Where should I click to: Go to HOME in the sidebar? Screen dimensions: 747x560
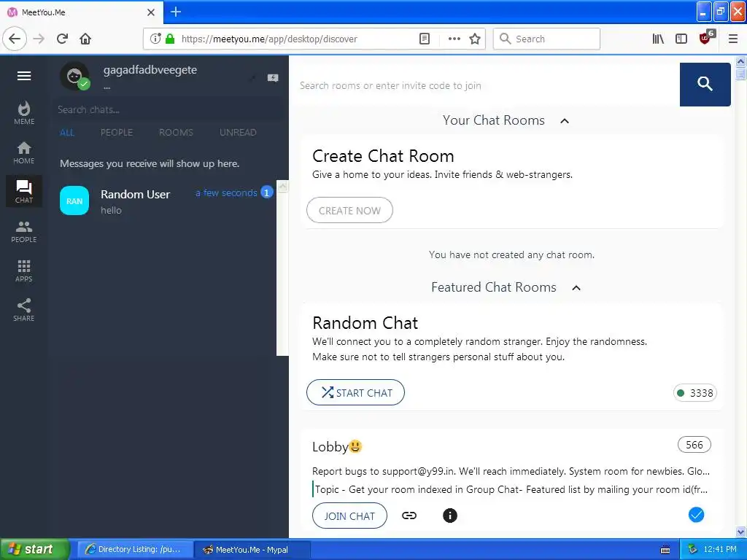click(24, 153)
